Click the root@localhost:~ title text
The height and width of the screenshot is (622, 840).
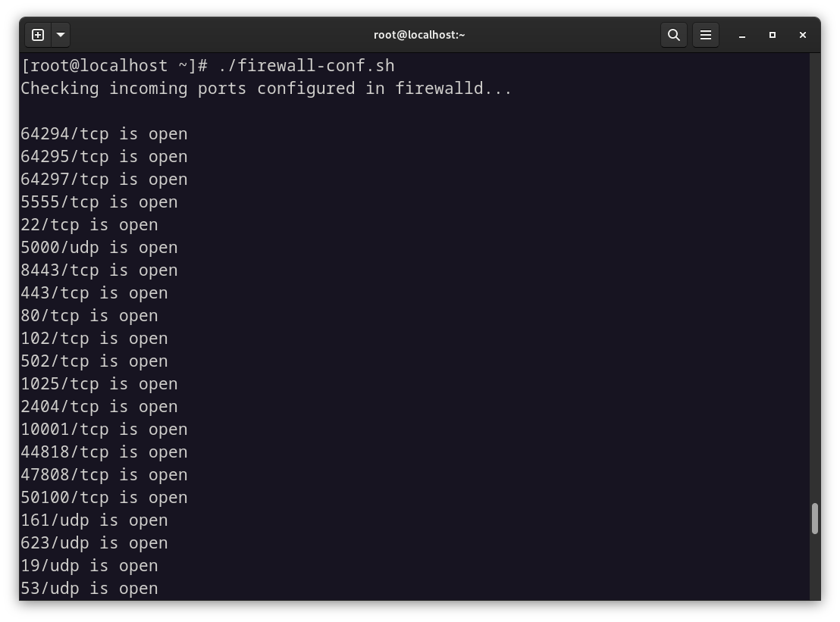[x=419, y=34]
